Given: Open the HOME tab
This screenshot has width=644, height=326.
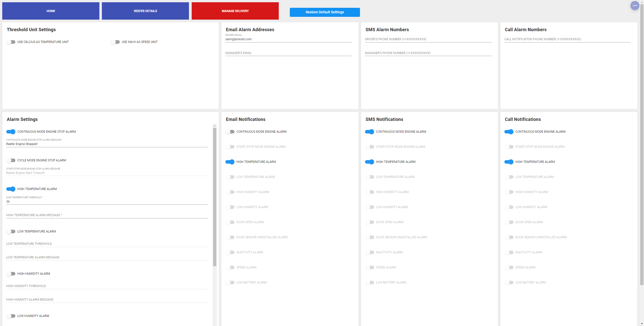Looking at the screenshot, I should click(51, 11).
